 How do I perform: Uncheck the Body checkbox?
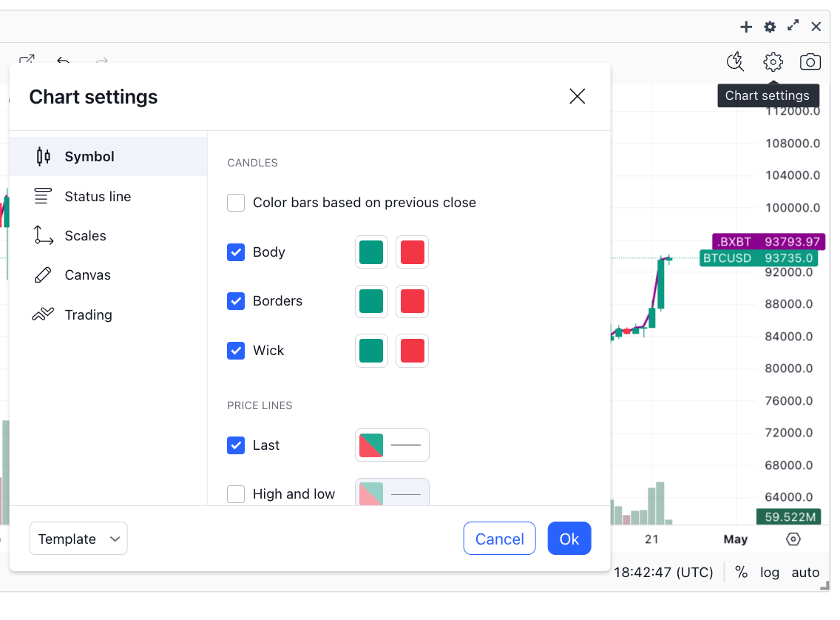click(x=236, y=252)
